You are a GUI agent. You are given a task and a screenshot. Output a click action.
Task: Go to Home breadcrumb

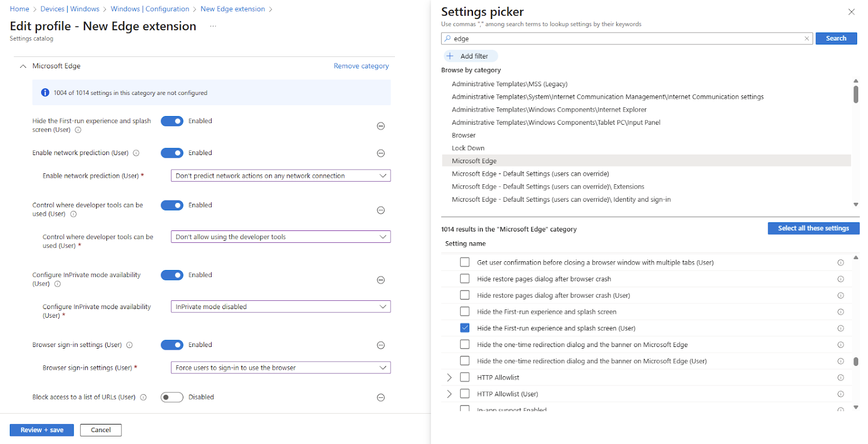click(20, 9)
